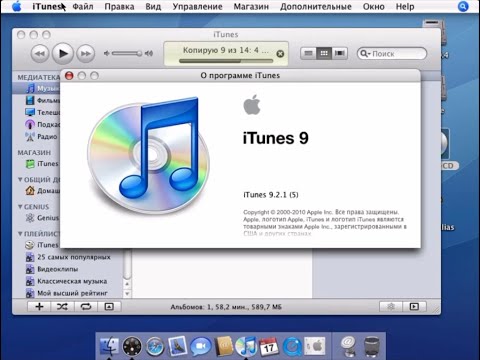Select Радио in the sidebar

tap(37, 136)
